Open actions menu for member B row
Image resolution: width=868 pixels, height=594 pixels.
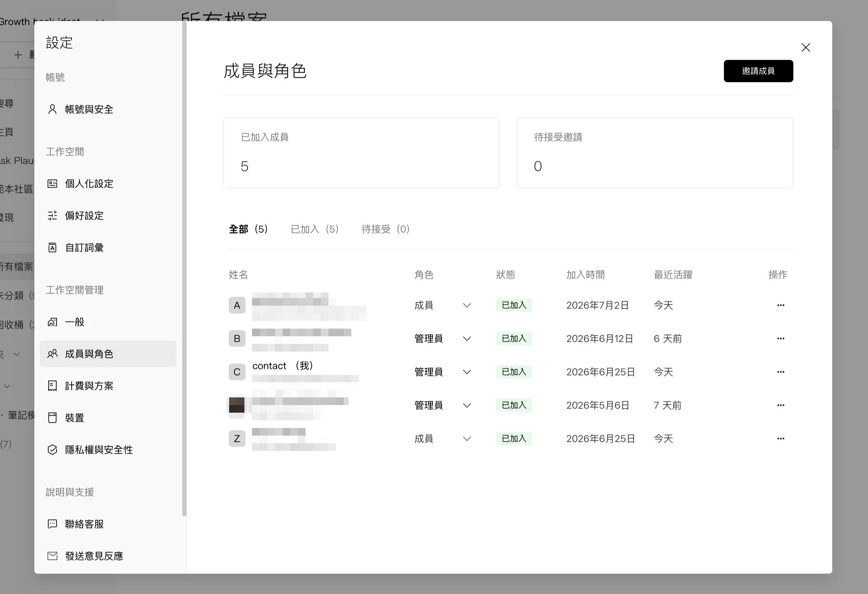[x=780, y=338]
